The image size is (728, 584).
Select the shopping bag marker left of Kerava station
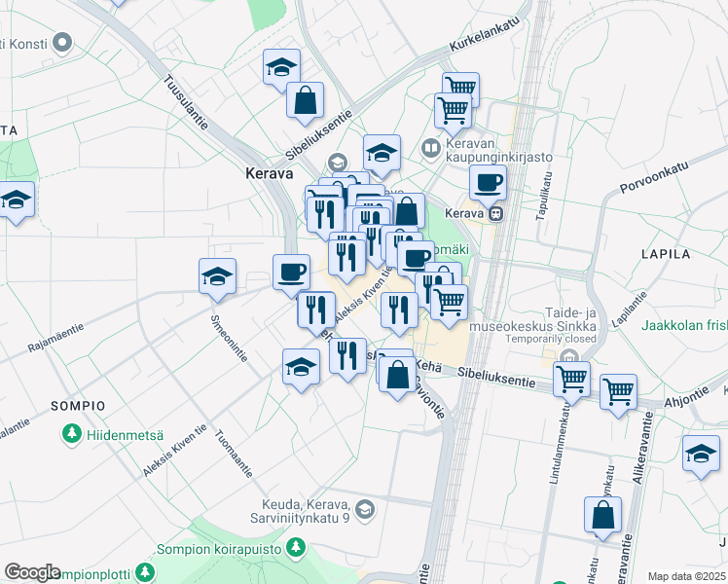(409, 211)
